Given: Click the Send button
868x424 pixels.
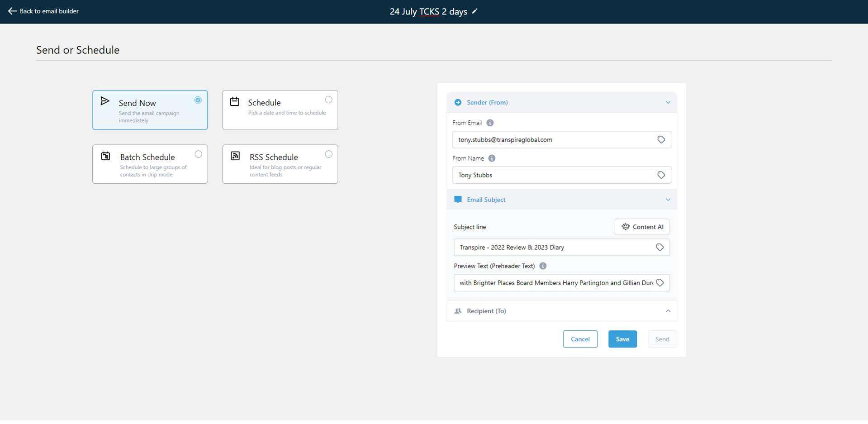Looking at the screenshot, I should (662, 339).
